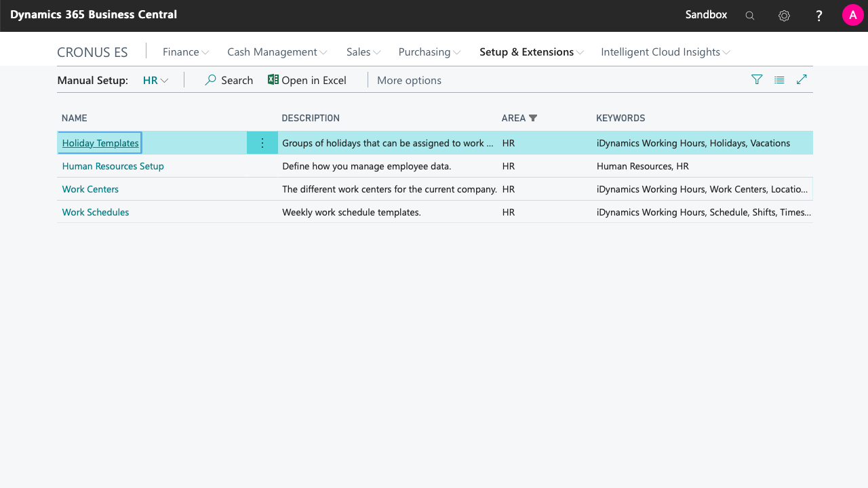Screen dimensions: 868x488
Task: Open the More options menu
Action: pyautogui.click(x=409, y=80)
